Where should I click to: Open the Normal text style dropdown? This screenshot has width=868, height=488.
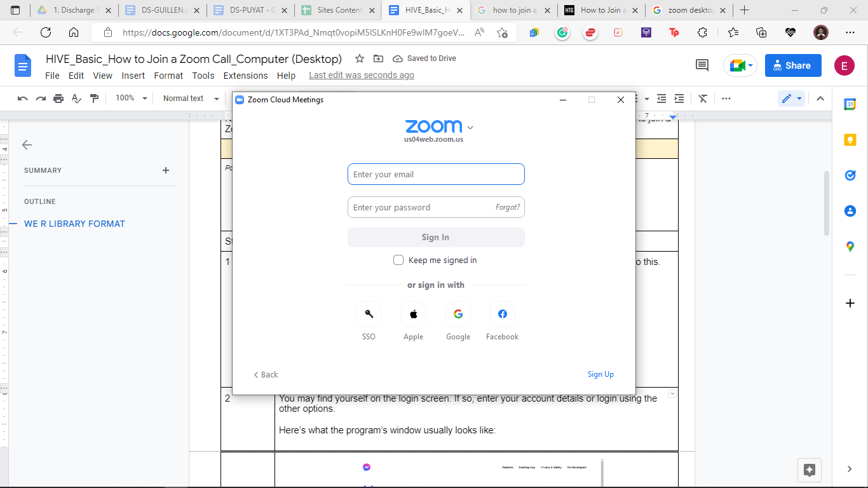(x=191, y=98)
